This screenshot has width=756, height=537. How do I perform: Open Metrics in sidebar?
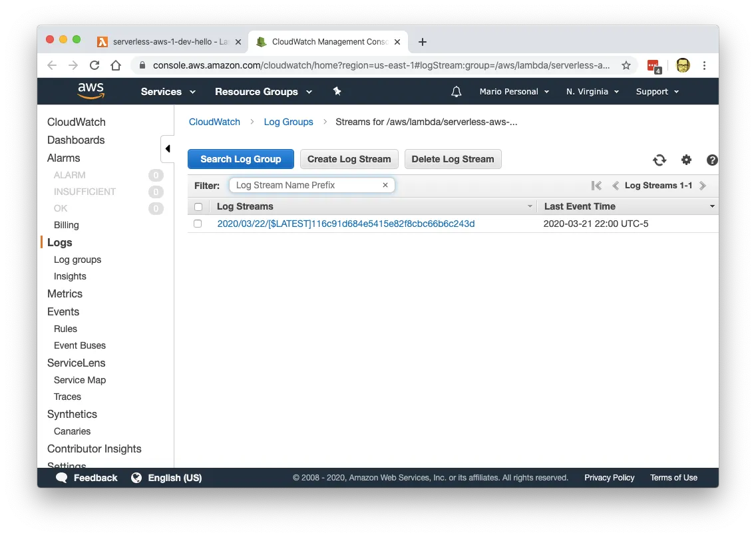click(65, 293)
